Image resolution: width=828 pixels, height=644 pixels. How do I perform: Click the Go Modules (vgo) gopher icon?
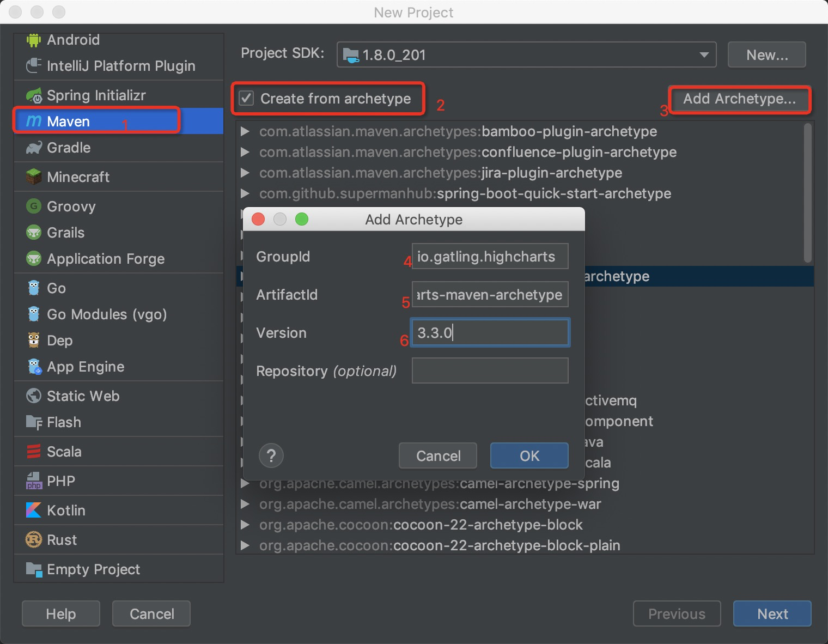(x=34, y=314)
